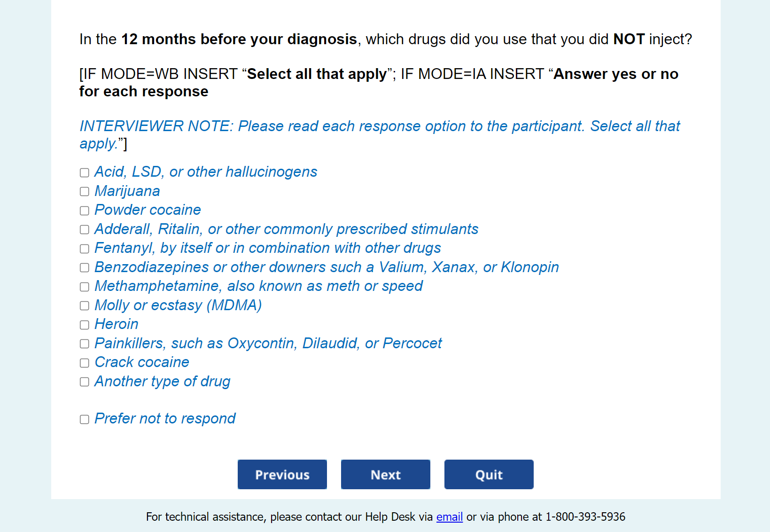
Task: Check Painkillers such as Oxycontin option
Action: (x=85, y=344)
